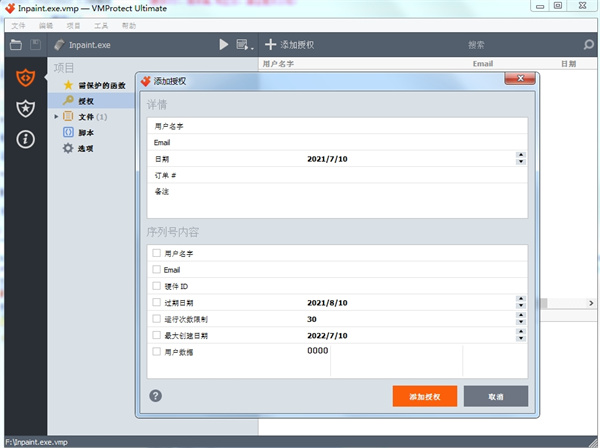Click the orange 添加授权 button
Viewport: 600px width, 448px height.
click(x=425, y=396)
